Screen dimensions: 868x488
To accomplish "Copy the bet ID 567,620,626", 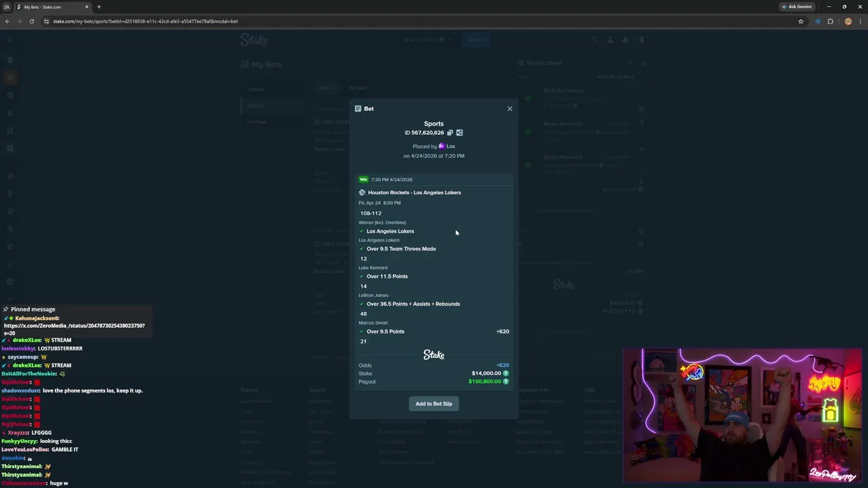I will click(450, 133).
